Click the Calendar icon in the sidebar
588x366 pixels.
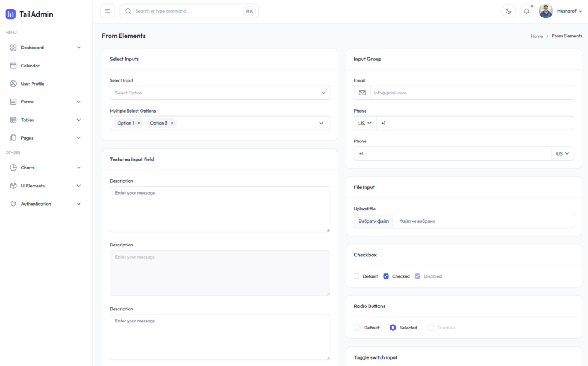point(13,66)
